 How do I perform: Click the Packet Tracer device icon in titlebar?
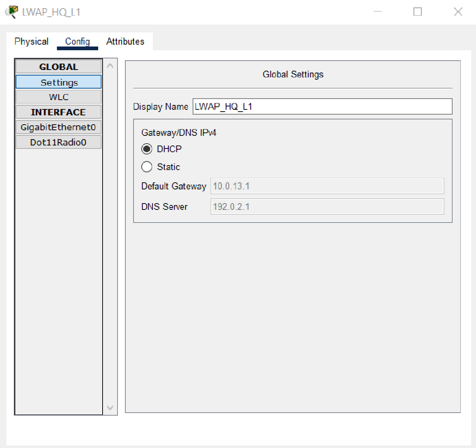click(x=12, y=12)
